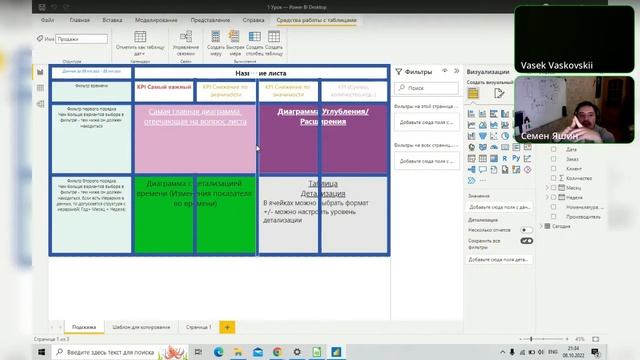The image size is (640, 360).
Task: Check the Клиент field checkbox
Action: 553,168
